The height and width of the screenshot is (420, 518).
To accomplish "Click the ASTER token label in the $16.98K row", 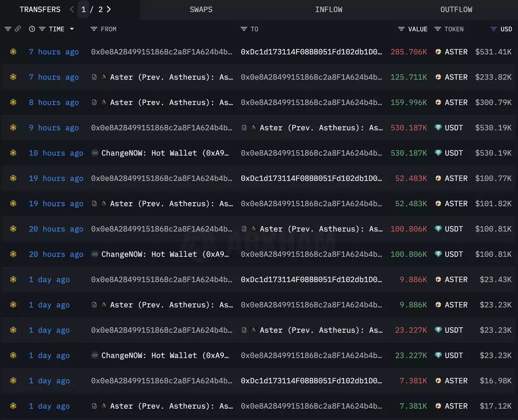I will point(456,381).
